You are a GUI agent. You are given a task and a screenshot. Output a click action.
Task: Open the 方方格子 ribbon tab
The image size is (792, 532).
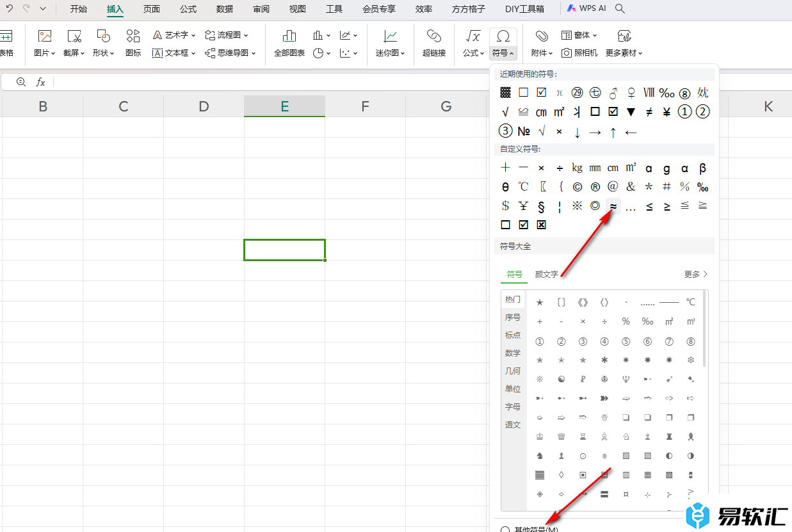[x=469, y=9]
